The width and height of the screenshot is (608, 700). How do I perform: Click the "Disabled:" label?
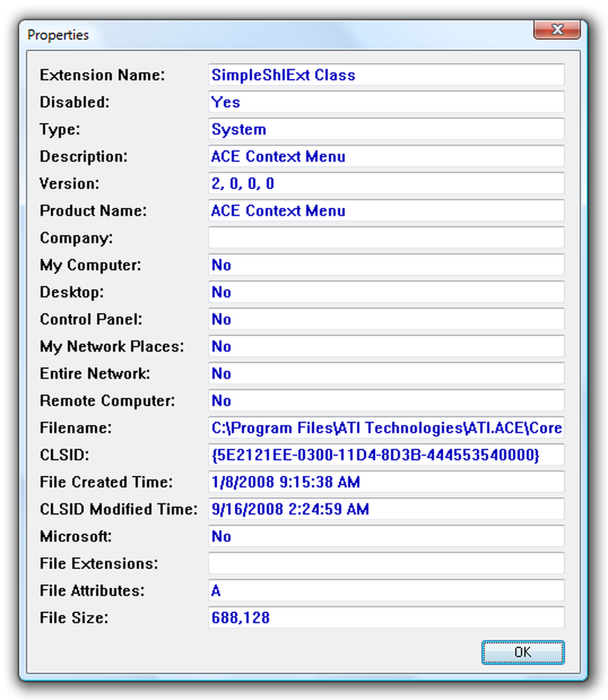click(74, 102)
